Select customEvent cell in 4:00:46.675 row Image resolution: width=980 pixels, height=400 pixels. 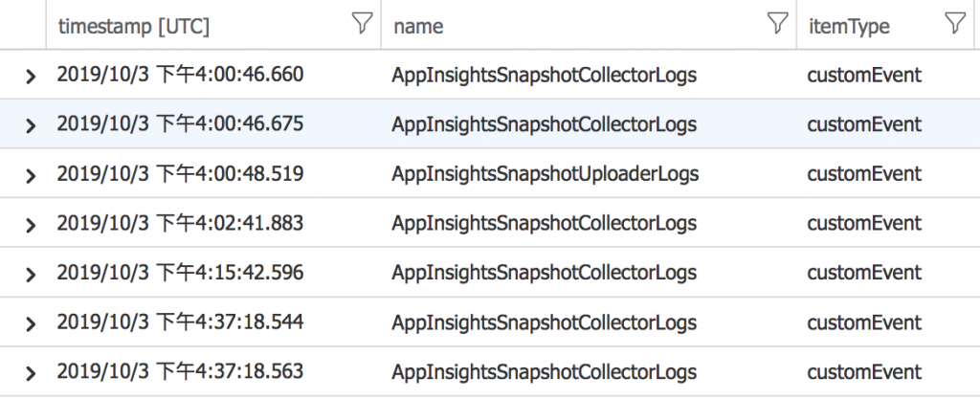pyautogui.click(x=864, y=123)
